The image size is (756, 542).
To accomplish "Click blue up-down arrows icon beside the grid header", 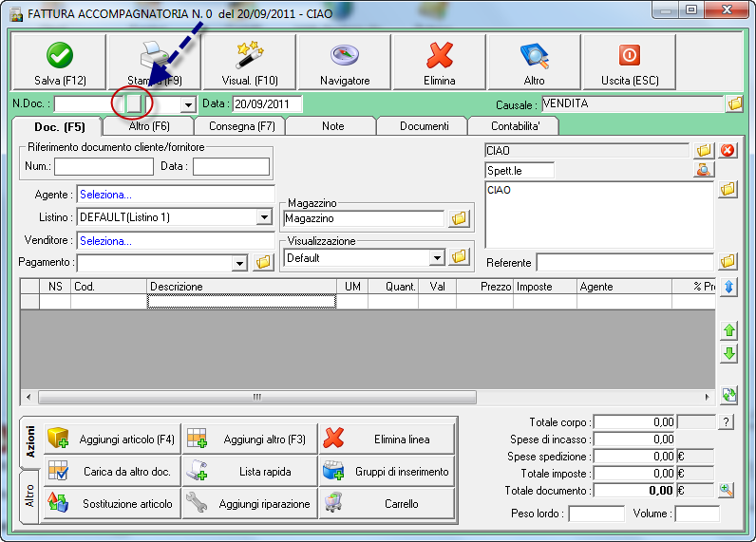I will pyautogui.click(x=728, y=288).
